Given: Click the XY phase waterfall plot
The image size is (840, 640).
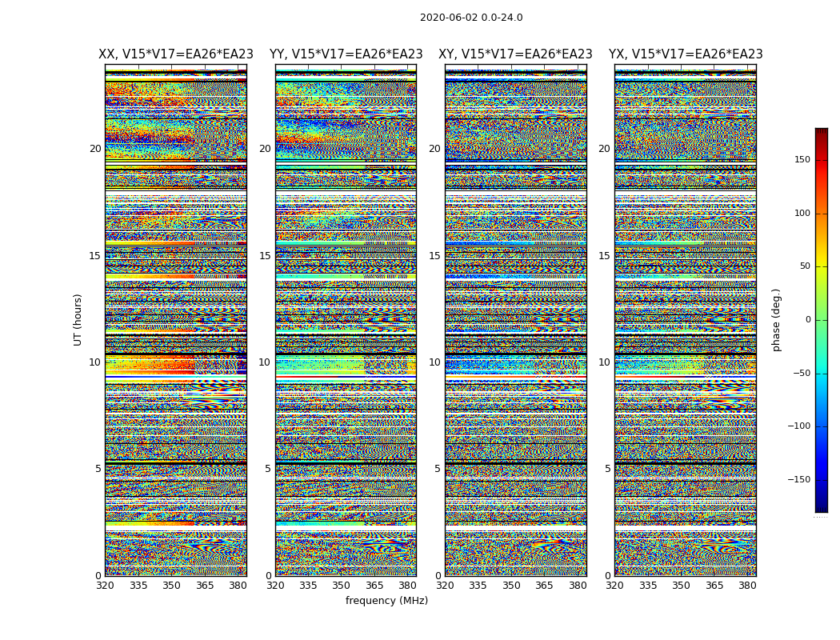Looking at the screenshot, I should (x=516, y=320).
